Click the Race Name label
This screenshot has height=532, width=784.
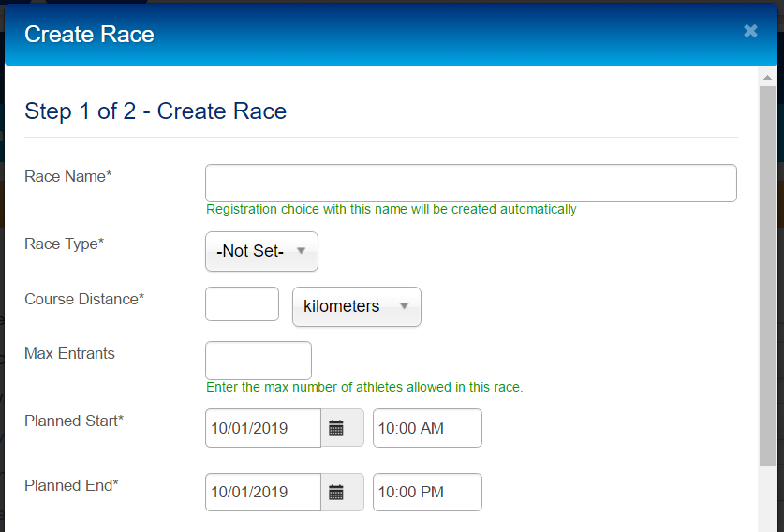click(68, 176)
